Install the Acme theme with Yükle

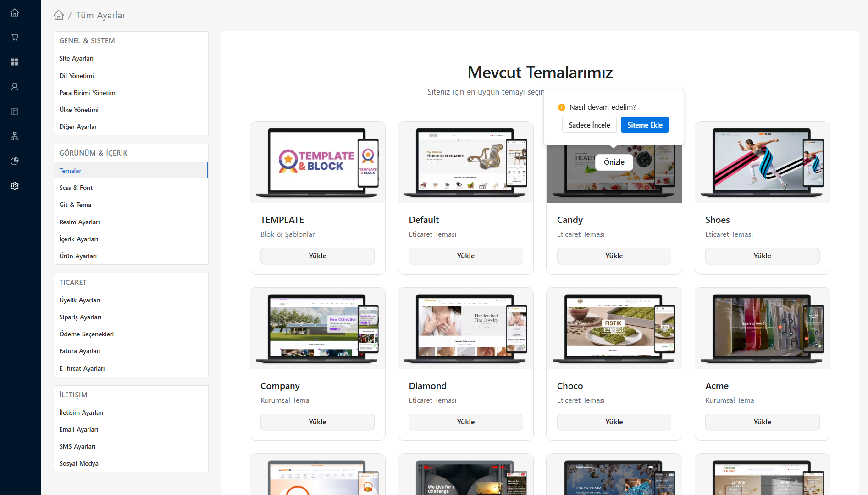(x=763, y=422)
